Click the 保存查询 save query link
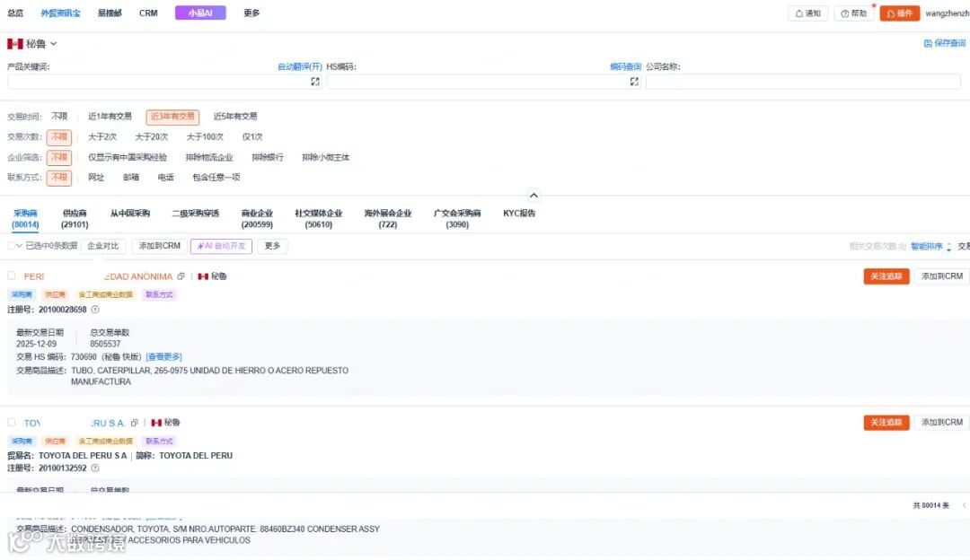This screenshot has width=970, height=560. pyautogui.click(x=945, y=43)
